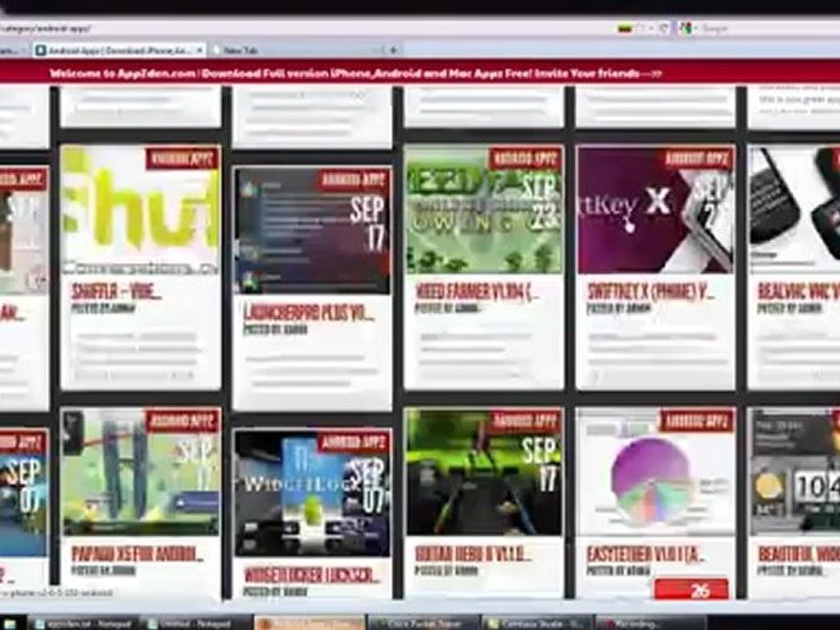Click the Papaya X5 for Android title

[x=137, y=553]
